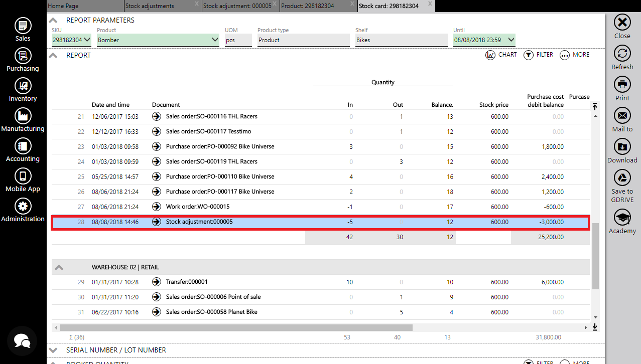Open arrow for Transfer 000001
Image resolution: width=641 pixels, height=364 pixels.
(157, 282)
